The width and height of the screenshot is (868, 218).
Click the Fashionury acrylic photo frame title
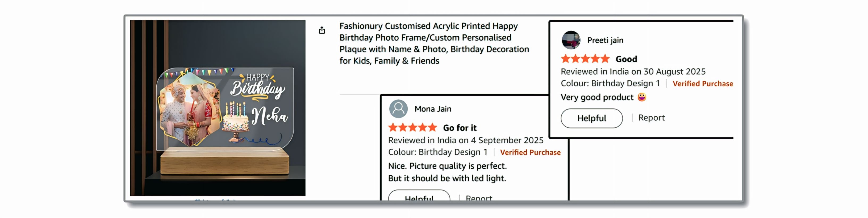point(434,43)
